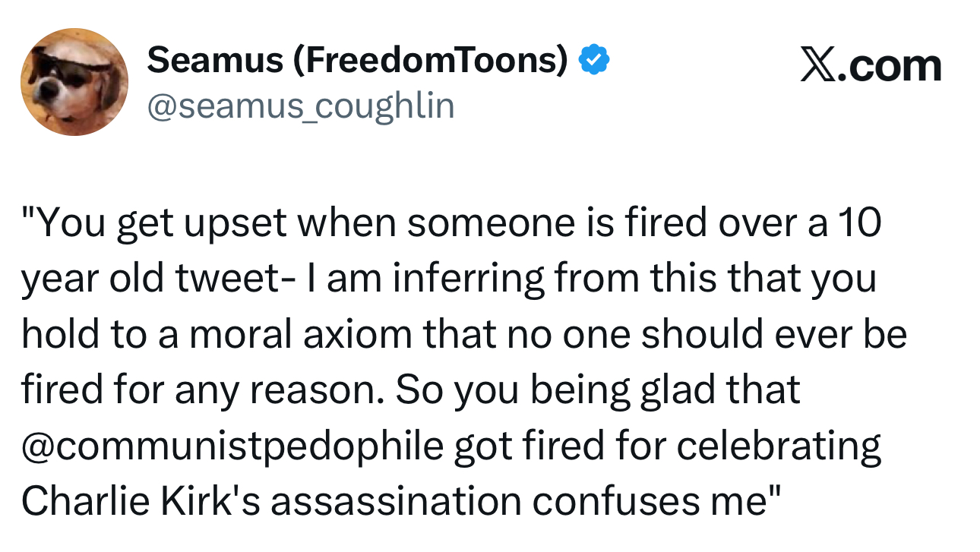This screenshot has height=552, width=980.
Task: Click the line starting "hold to a moral"
Action: [463, 335]
